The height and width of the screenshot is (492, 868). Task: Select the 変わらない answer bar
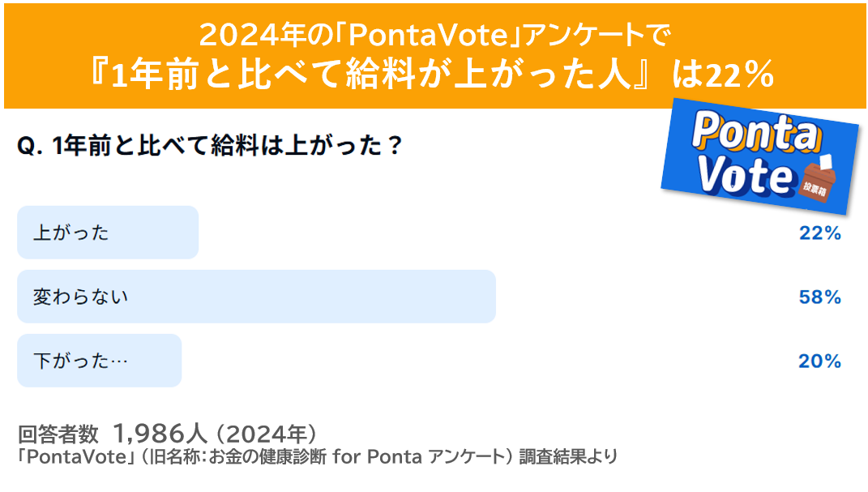(x=256, y=297)
